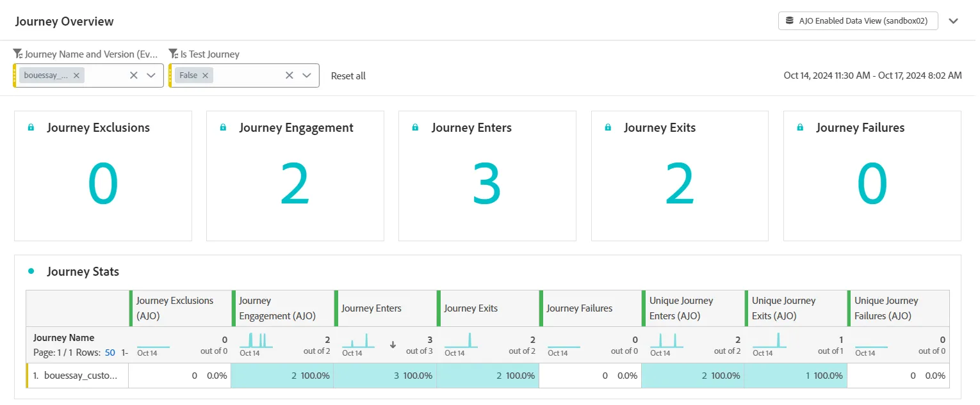The height and width of the screenshot is (405, 980).
Task: Select the Journey Exclusions (AJO) column header
Action: tap(181, 308)
